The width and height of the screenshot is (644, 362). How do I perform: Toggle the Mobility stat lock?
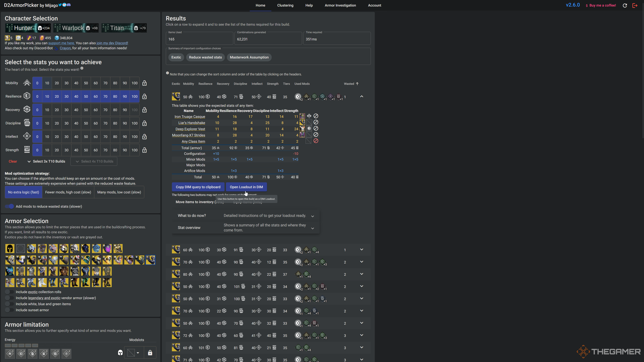145,83
